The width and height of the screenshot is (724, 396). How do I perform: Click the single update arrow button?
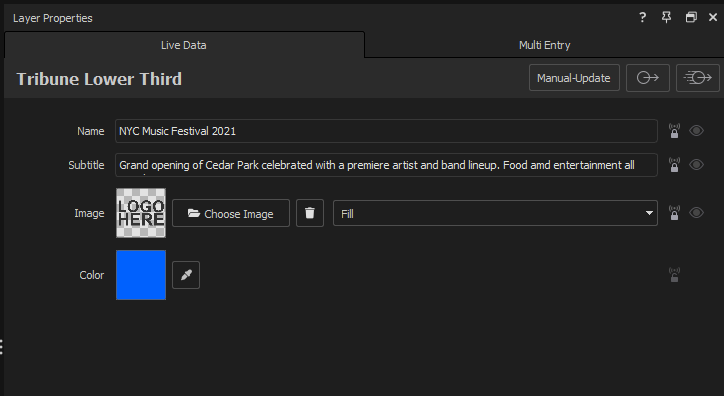click(647, 78)
